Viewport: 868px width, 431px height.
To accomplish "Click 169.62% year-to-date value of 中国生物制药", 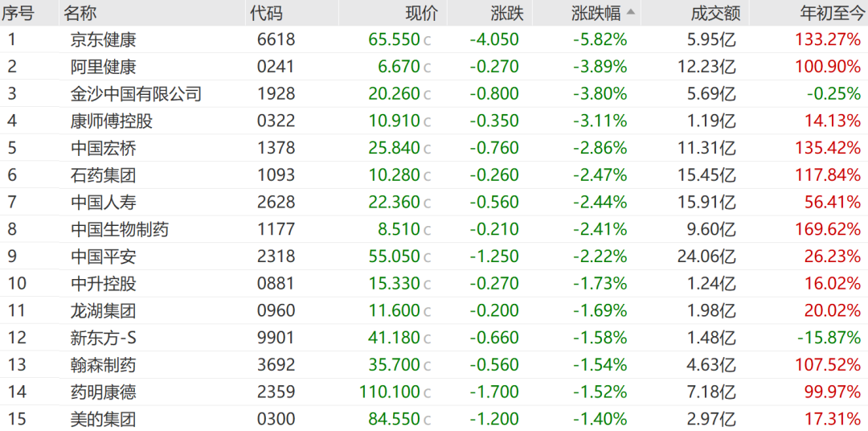I will pyautogui.click(x=828, y=230).
